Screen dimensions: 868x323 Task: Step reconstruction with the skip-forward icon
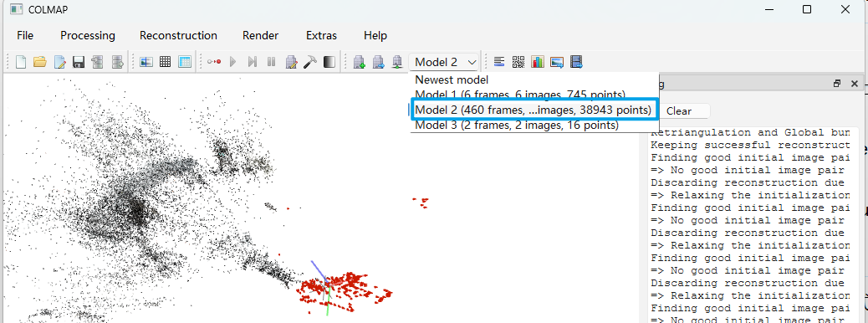tap(253, 61)
